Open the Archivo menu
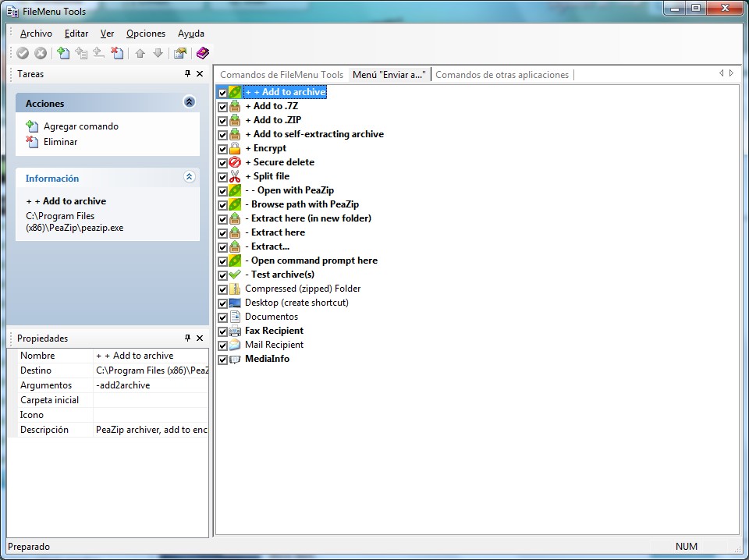 (x=36, y=34)
